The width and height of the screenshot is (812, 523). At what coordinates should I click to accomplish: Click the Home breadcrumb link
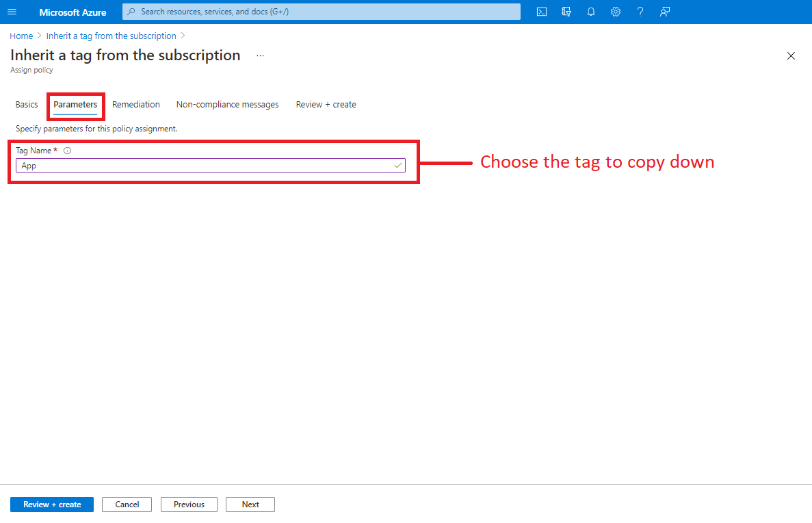click(x=21, y=36)
